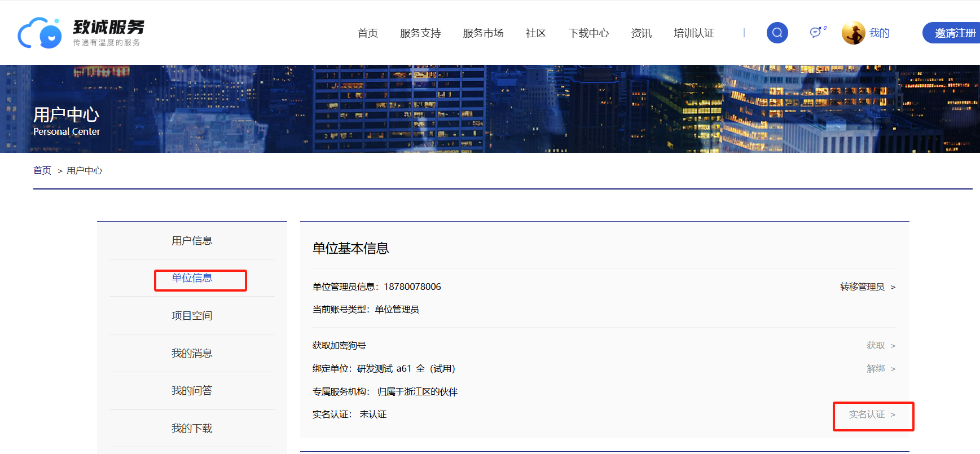Image resolution: width=980 pixels, height=454 pixels.
Task: Open 培训认证 navigation item
Action: [x=693, y=33]
